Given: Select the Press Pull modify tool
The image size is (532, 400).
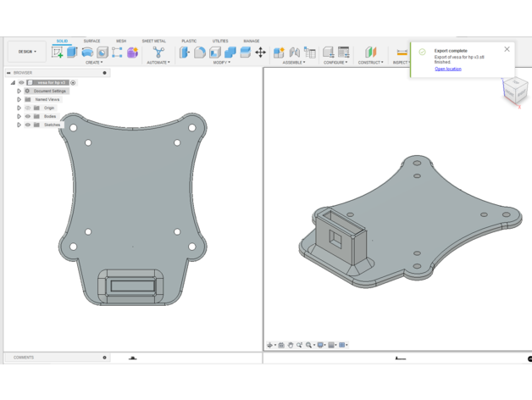Looking at the screenshot, I should click(185, 53).
